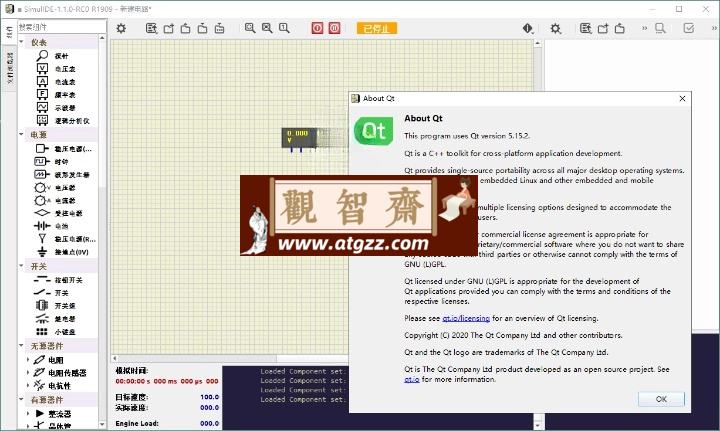Collapse the 仪表 category
Viewport: 720px width, 431px height.
point(22,42)
